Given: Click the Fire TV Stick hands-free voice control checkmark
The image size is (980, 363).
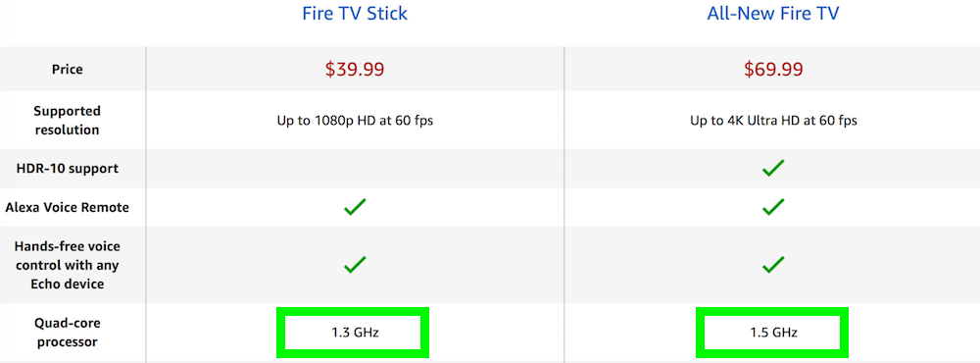Looking at the screenshot, I should 355,264.
